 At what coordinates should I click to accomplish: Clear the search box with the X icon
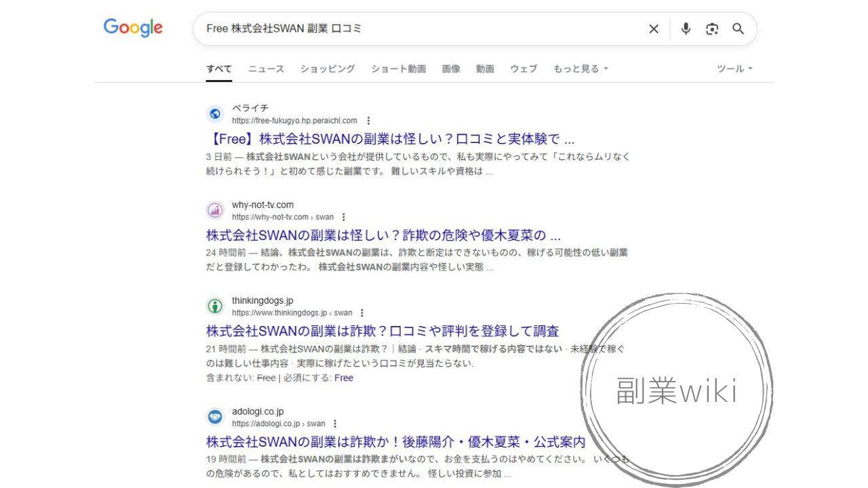[654, 29]
